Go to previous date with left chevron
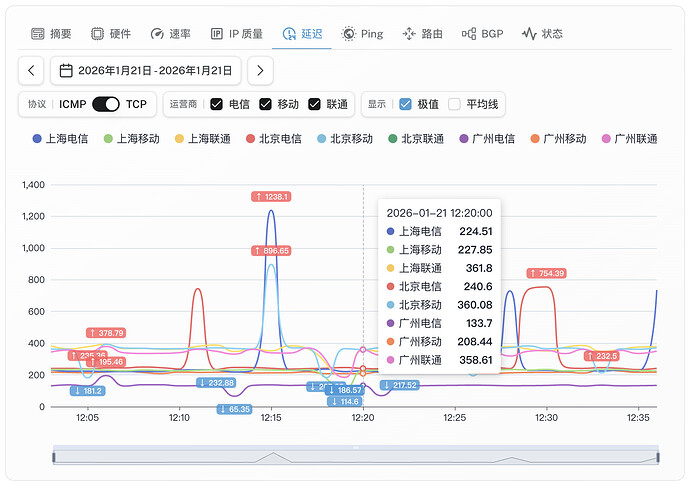 click(31, 70)
